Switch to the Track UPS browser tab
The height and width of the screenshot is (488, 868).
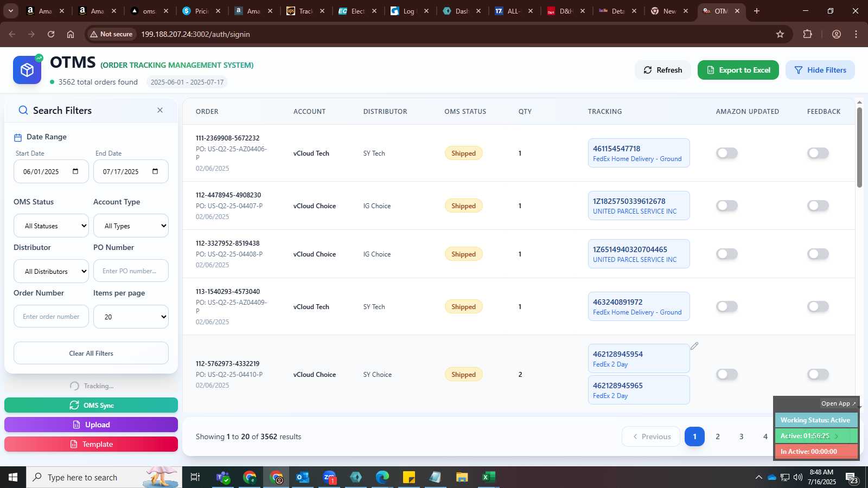(x=305, y=11)
